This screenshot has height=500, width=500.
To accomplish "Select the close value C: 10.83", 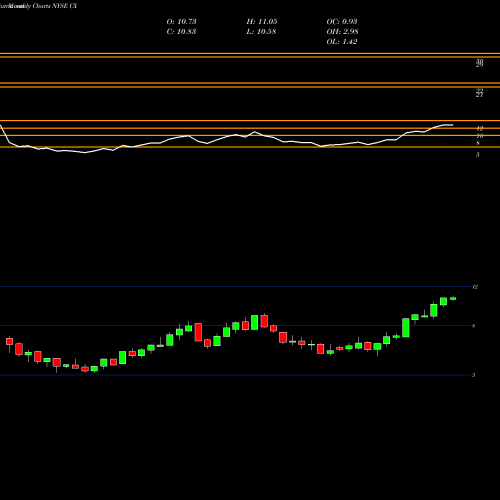I will pos(181,32).
